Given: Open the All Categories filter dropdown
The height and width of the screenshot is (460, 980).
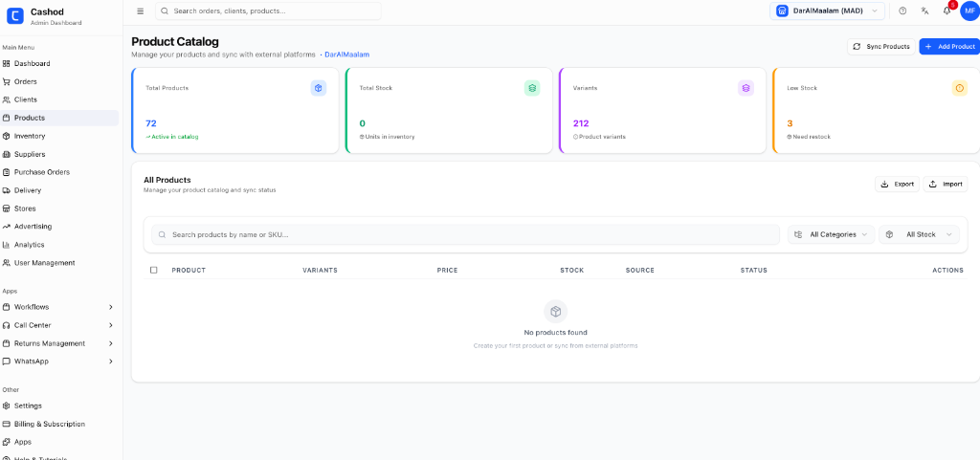Looking at the screenshot, I should [x=831, y=234].
